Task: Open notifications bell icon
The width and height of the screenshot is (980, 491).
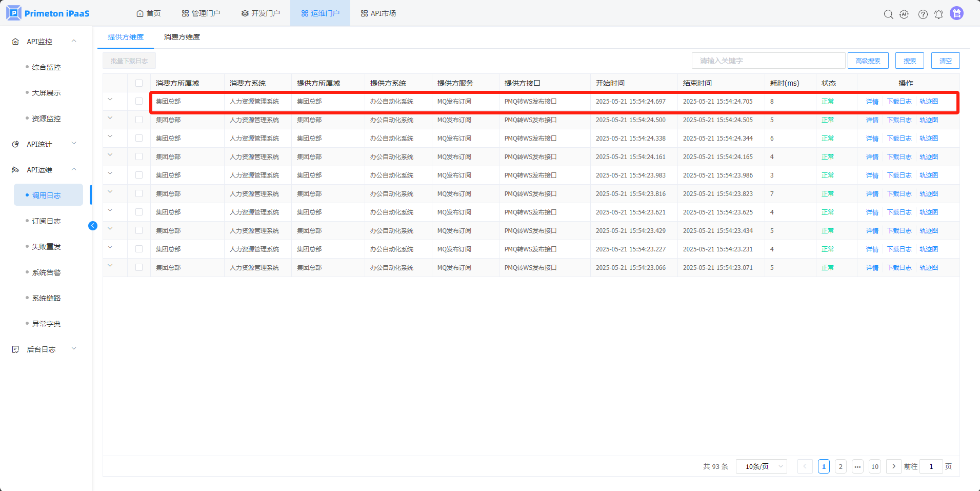Action: 938,14
